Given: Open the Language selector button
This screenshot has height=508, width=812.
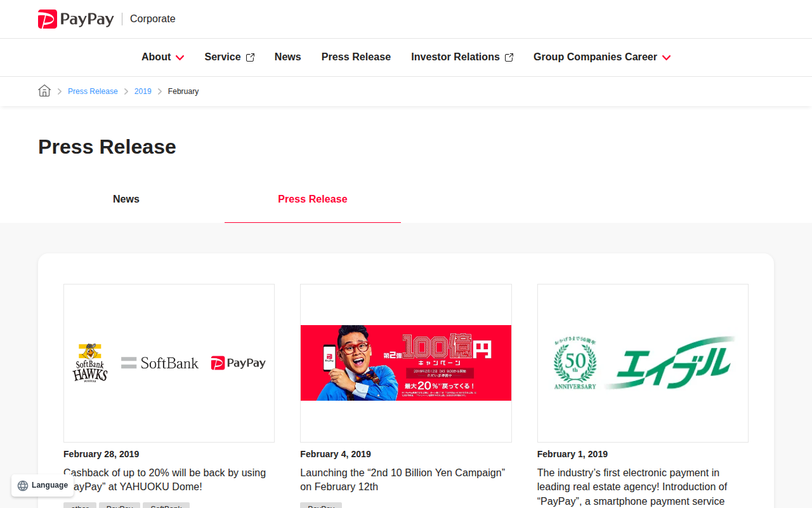Looking at the screenshot, I should coord(43,486).
